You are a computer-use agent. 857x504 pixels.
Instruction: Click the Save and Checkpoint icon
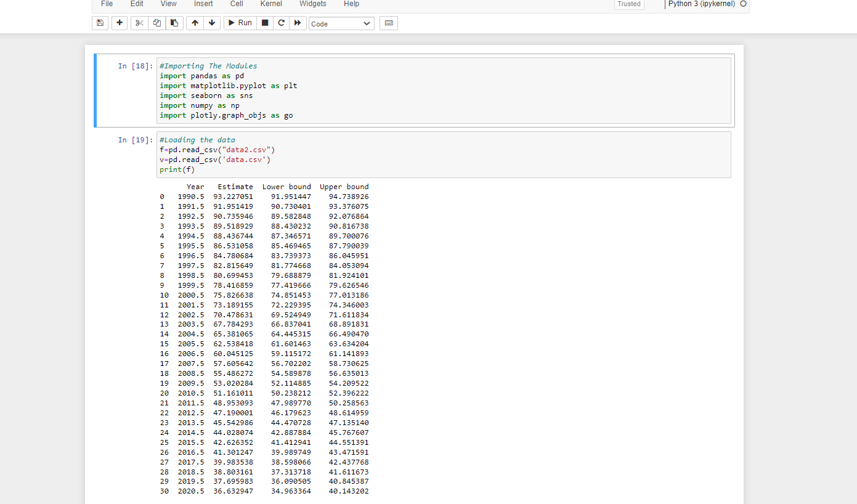tap(100, 23)
